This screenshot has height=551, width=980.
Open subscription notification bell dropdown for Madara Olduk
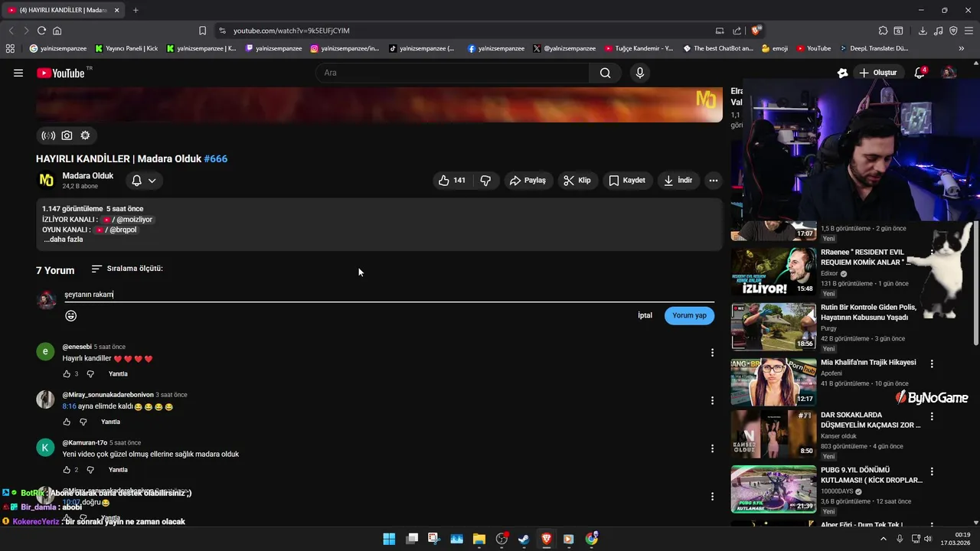tap(143, 181)
